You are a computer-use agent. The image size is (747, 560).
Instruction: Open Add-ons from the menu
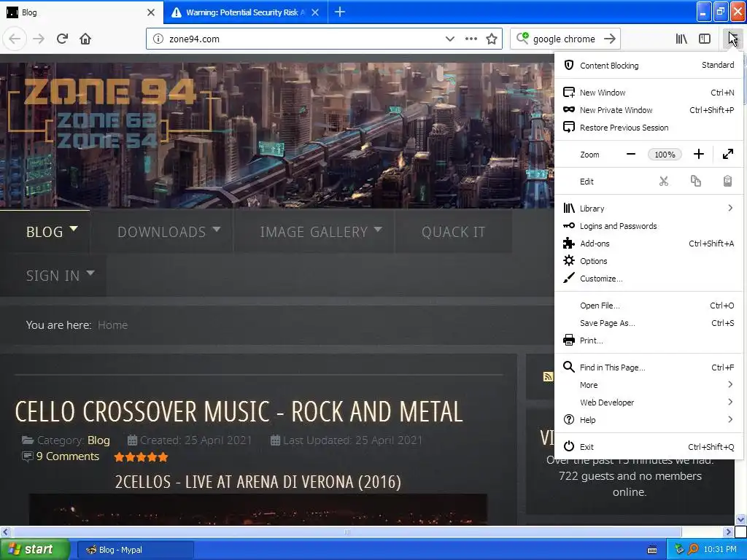pos(649,244)
